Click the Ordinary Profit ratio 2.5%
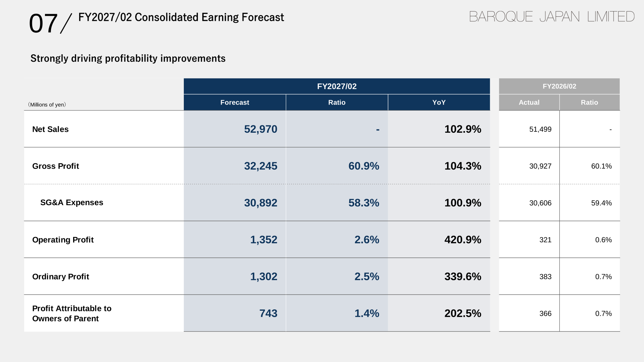The height and width of the screenshot is (362, 644). pyautogui.click(x=367, y=277)
